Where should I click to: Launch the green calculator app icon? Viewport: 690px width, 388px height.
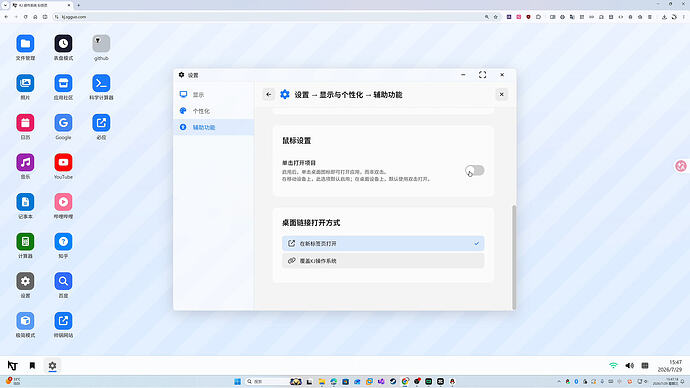[25, 242]
